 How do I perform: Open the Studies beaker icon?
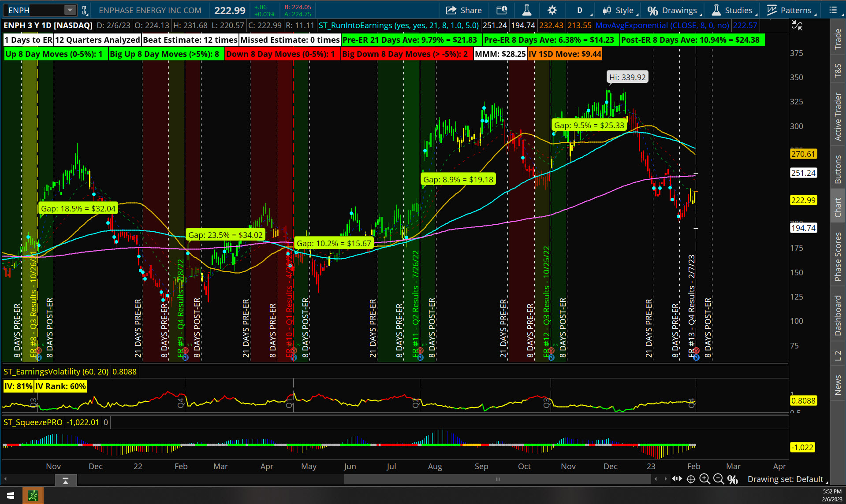[716, 10]
